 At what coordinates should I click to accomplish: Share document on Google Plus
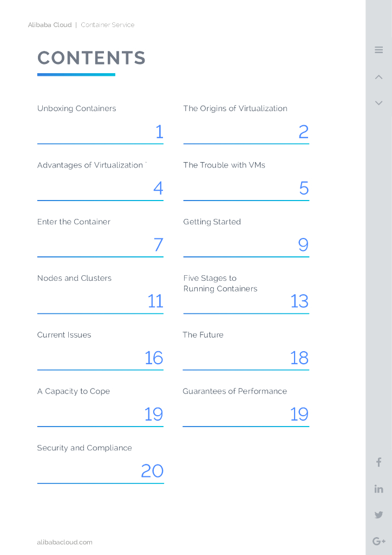(378, 541)
